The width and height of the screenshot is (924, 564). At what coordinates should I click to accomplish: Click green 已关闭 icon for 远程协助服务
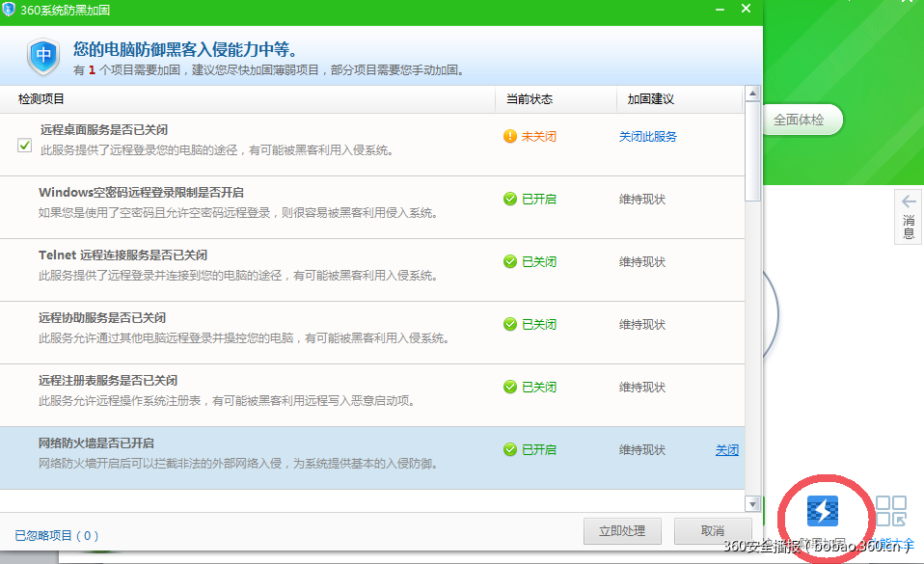click(510, 324)
